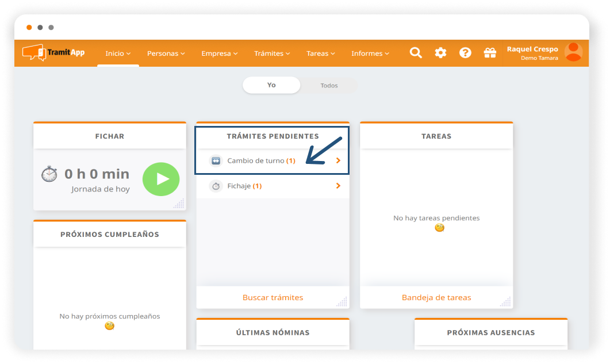The image size is (610, 364).
Task: Click the Cambio de turno shift icon
Action: [x=216, y=161]
